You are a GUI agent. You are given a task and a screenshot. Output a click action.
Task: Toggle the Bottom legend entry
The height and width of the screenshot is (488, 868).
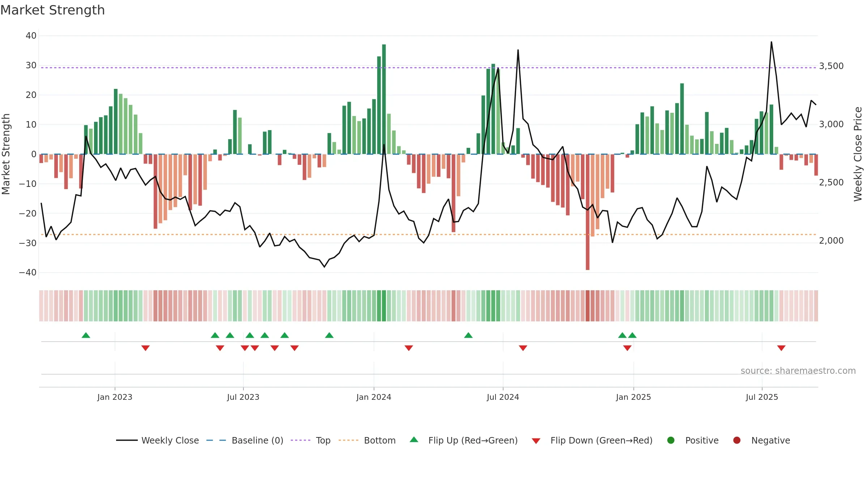pyautogui.click(x=367, y=440)
